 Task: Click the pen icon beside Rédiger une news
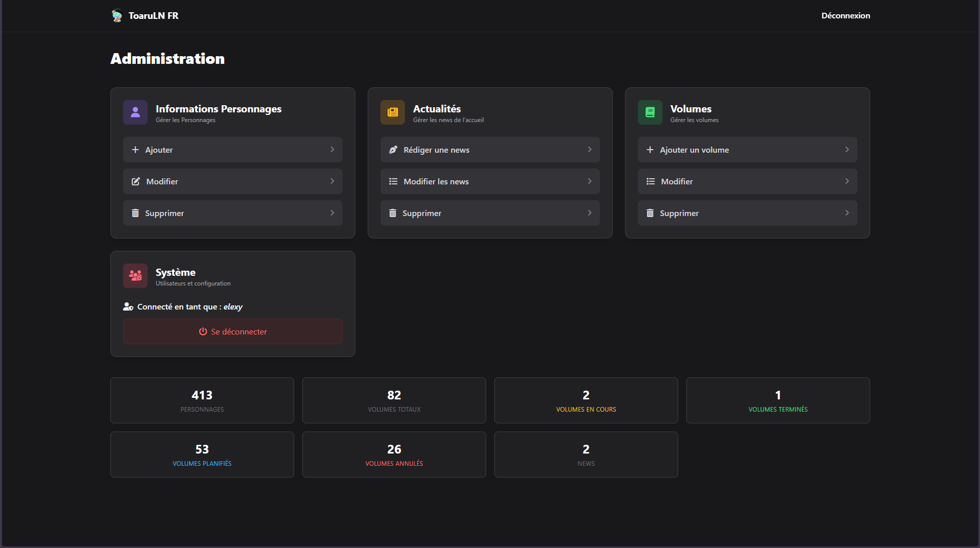[x=393, y=150]
